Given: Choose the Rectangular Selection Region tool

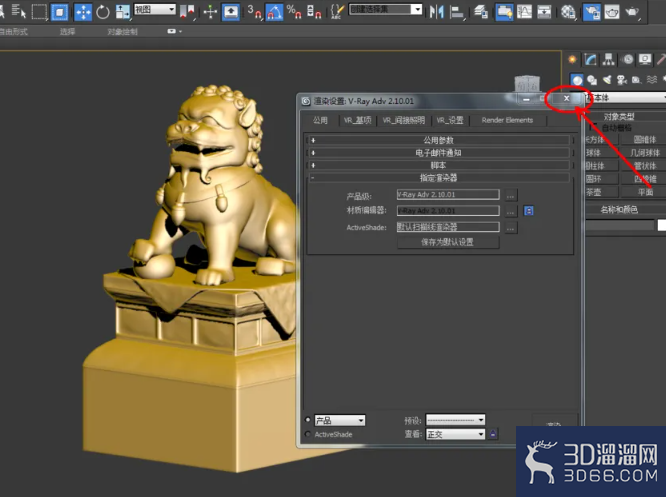Looking at the screenshot, I should coord(39,11).
